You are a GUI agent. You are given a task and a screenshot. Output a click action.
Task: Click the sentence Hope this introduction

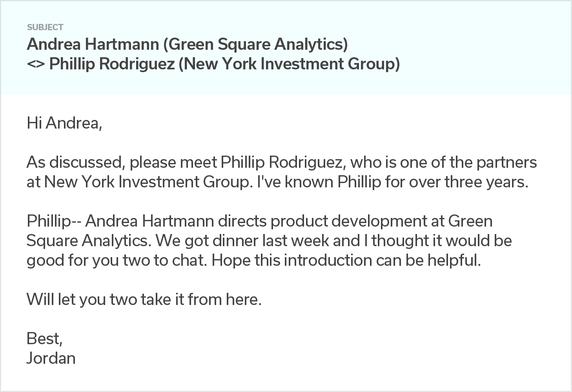pyautogui.click(x=346, y=260)
